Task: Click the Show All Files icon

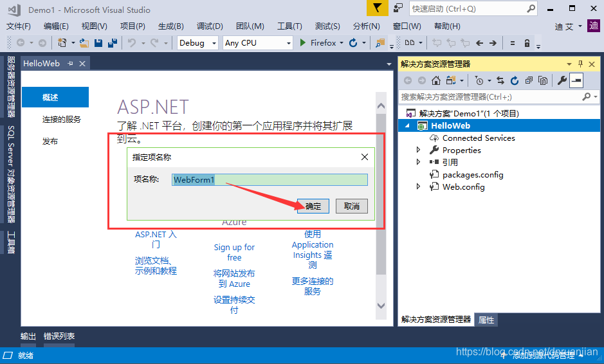Action: [543, 80]
